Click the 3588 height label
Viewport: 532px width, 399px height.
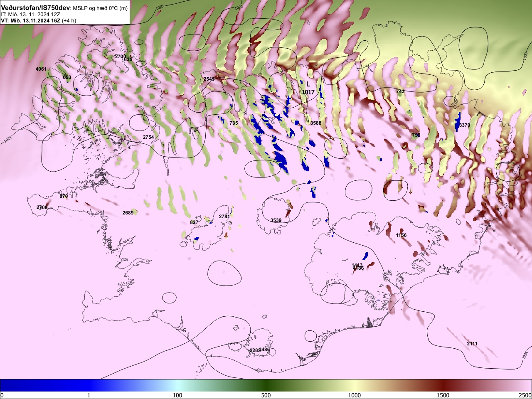pyautogui.click(x=316, y=123)
